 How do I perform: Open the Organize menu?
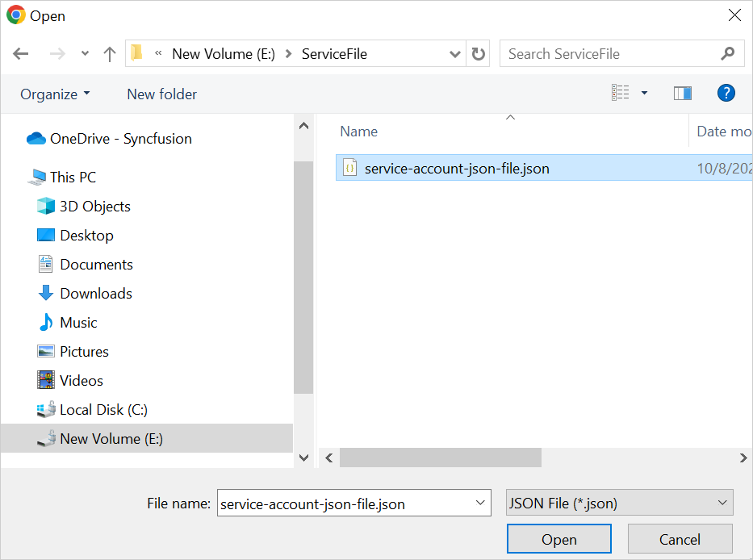click(55, 94)
